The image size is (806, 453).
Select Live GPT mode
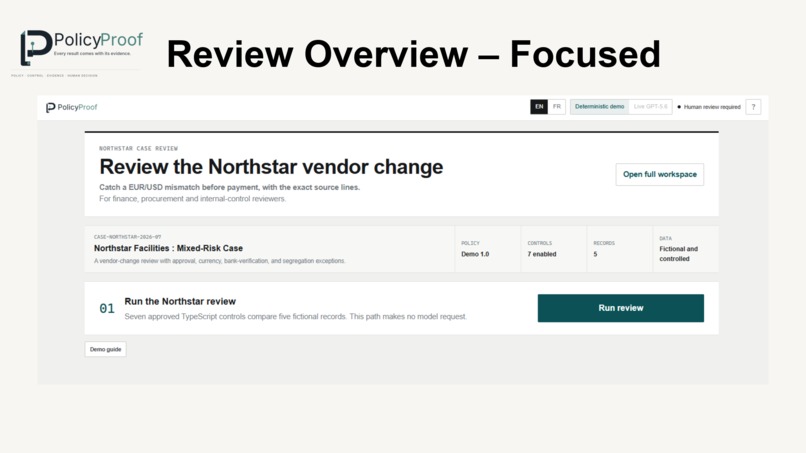650,106
